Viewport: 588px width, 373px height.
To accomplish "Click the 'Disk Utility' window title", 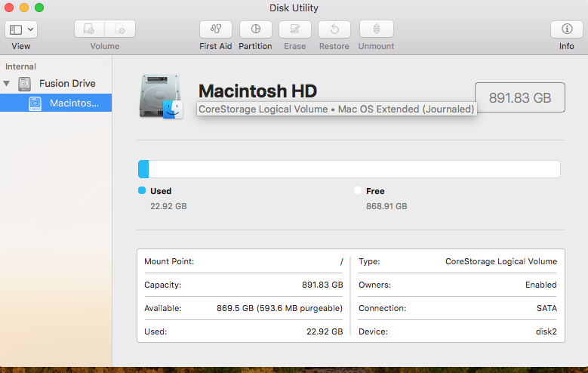I will pyautogui.click(x=294, y=8).
